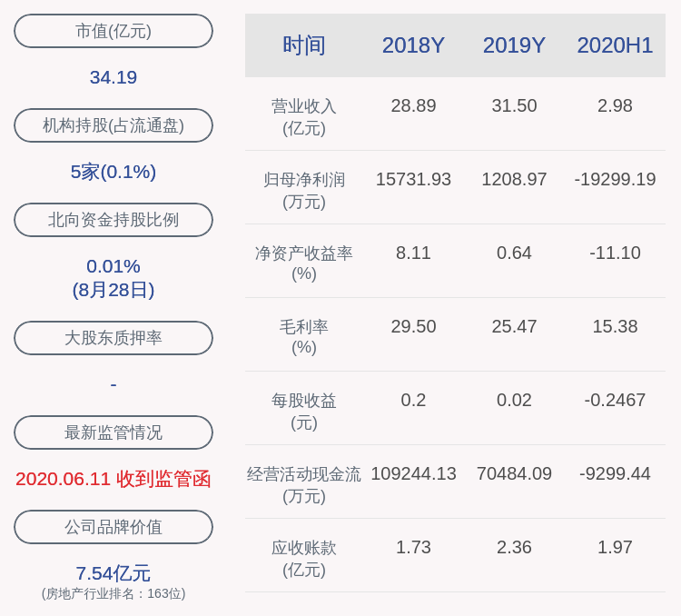Click the 大股东质押率 pill label
Screen dimensions: 681x616
113,338
